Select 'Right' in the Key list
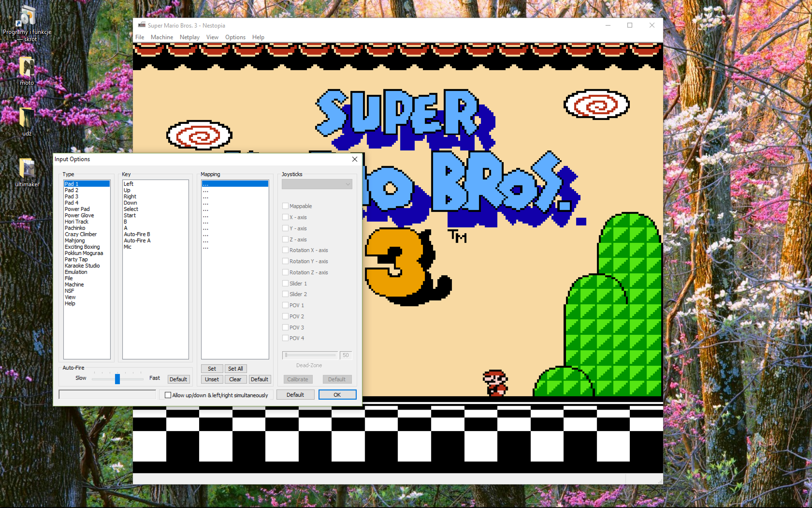812x508 pixels. 155,196
